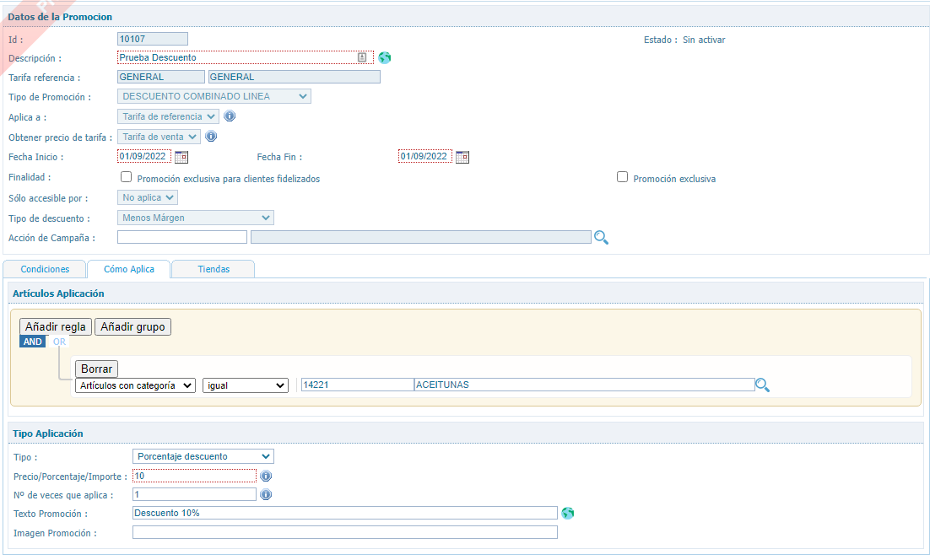Switch rule logic to OR

click(x=59, y=342)
